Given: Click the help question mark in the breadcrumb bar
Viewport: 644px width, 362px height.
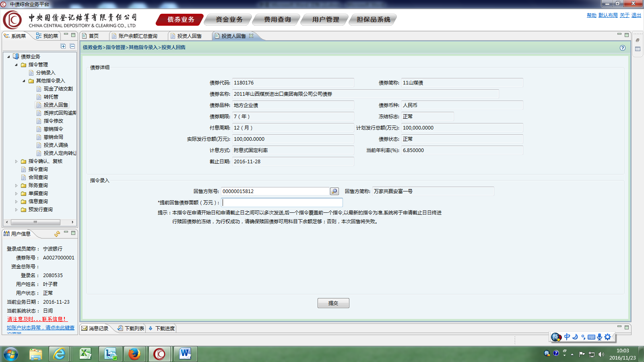Looking at the screenshot, I should pyautogui.click(x=623, y=48).
